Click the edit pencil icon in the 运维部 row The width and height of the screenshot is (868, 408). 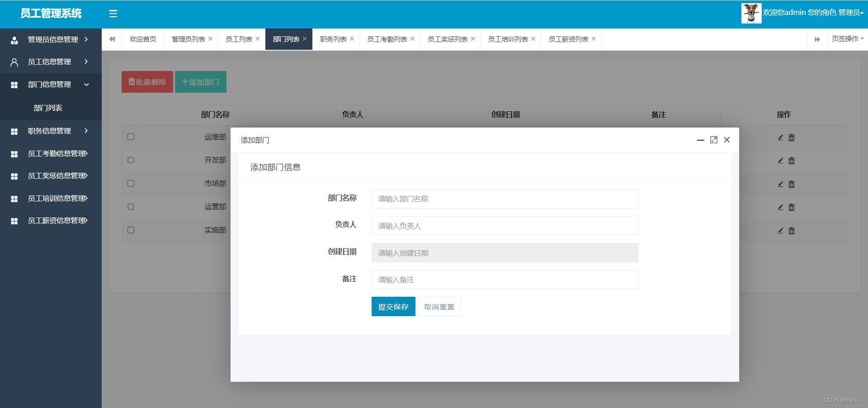tap(780, 138)
